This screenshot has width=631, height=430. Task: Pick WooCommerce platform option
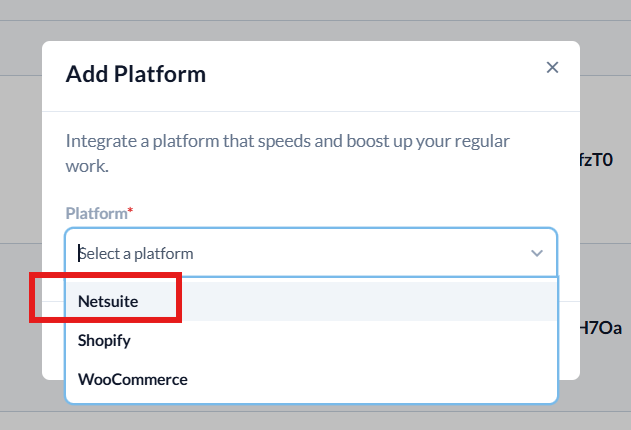311,379
